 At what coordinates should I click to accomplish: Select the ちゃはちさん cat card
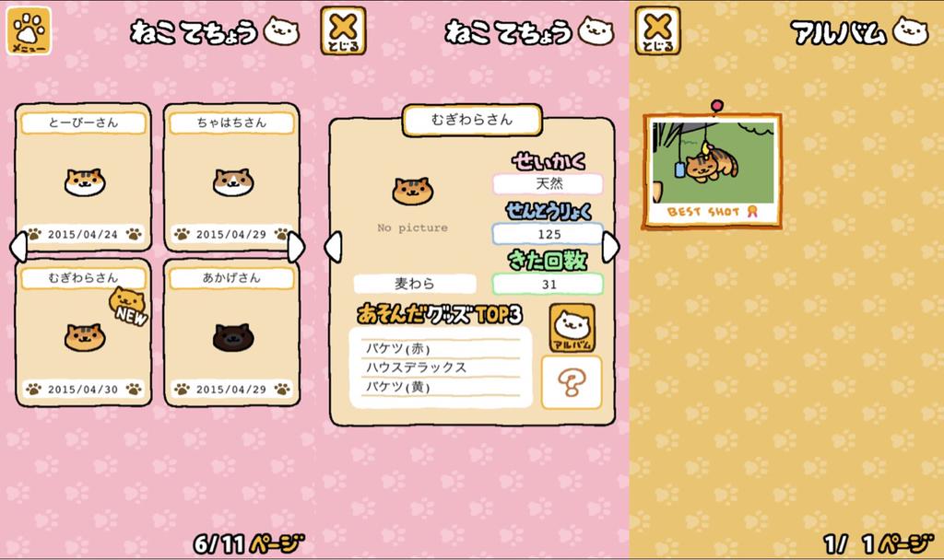(231, 177)
